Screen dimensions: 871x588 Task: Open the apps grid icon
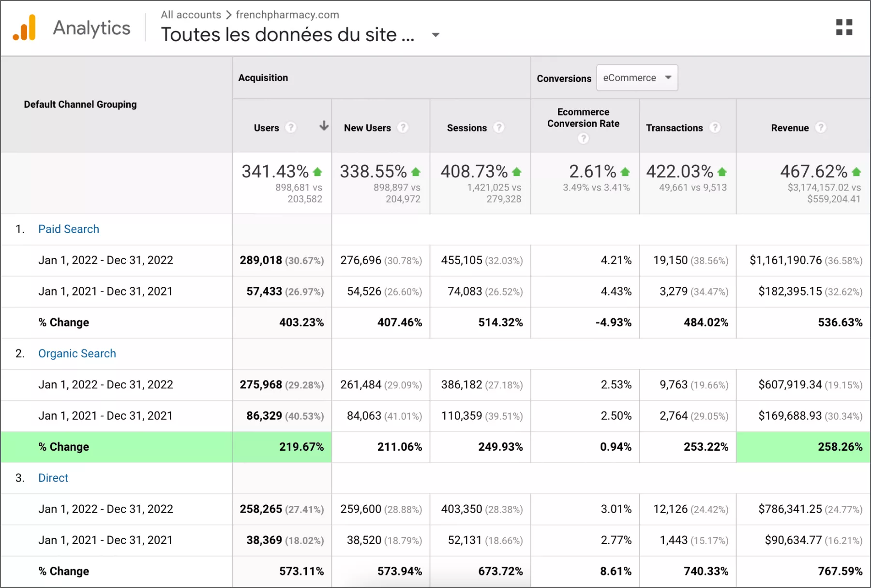point(844,28)
